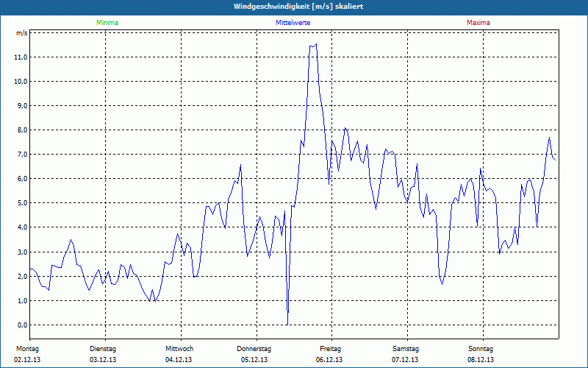Image resolution: width=588 pixels, height=368 pixels.
Task: Click the Sonntag day label
Action: pyautogui.click(x=481, y=349)
